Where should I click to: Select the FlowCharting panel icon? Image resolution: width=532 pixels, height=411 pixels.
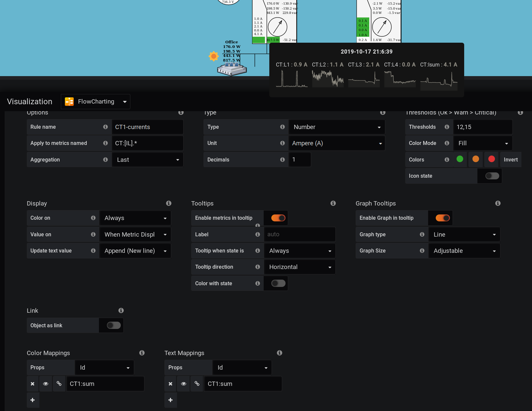tap(69, 102)
